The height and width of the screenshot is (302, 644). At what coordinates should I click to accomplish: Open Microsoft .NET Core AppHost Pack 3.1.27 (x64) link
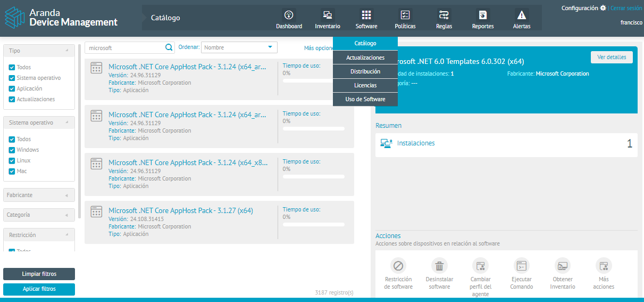181,210
